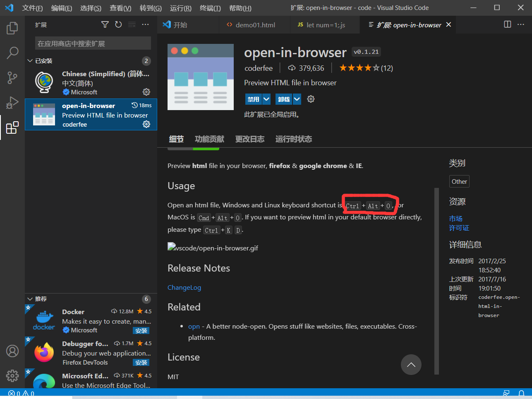Open the Explorer in the activity bar
This screenshot has width=532, height=399.
[x=12, y=28]
